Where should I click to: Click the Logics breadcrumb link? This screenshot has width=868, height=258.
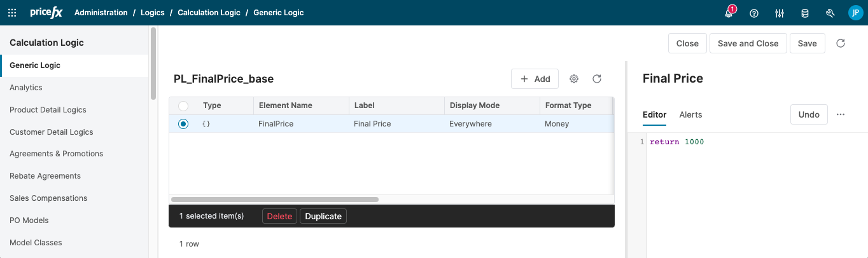coord(152,13)
